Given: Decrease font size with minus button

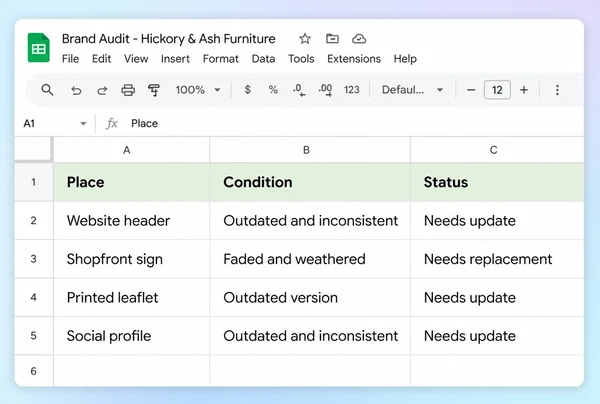Looking at the screenshot, I should [x=471, y=90].
